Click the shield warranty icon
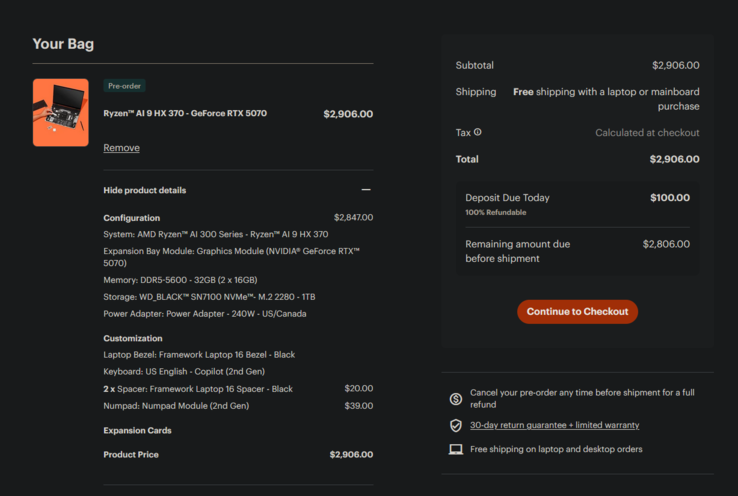738x496 pixels. [x=456, y=425]
